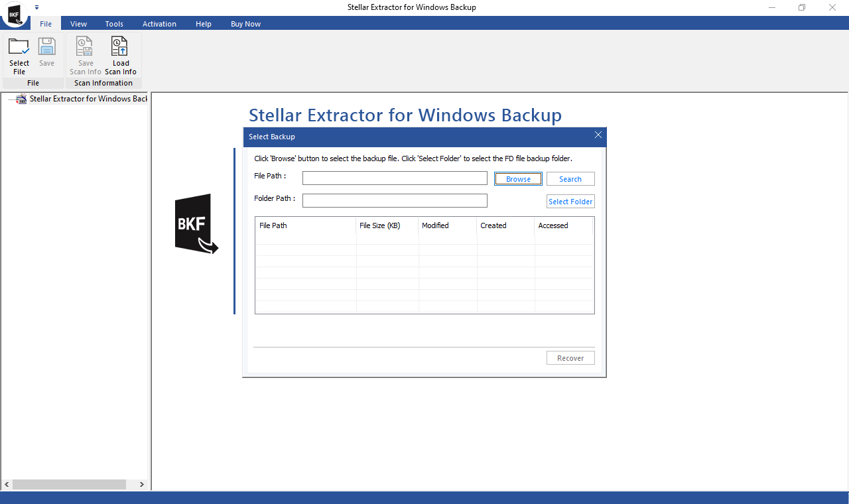Open the File ribbon tab
Viewport: 849px width, 504px height.
coord(46,24)
